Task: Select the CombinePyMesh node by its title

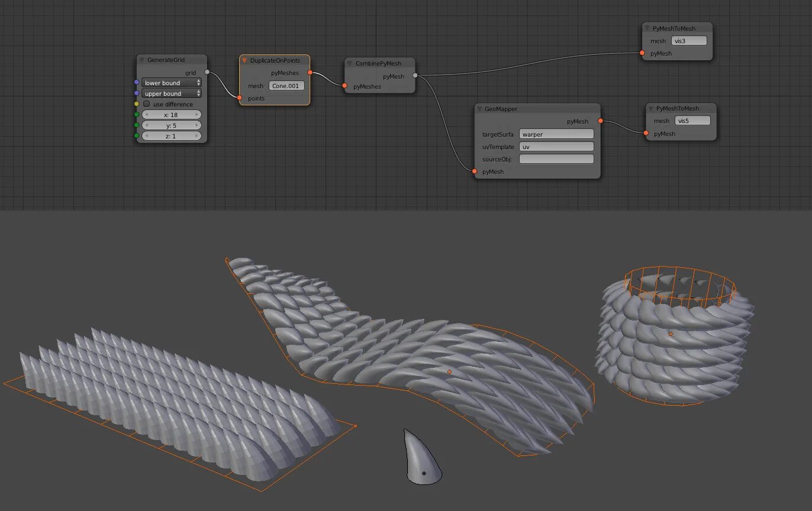Action: tap(378, 63)
